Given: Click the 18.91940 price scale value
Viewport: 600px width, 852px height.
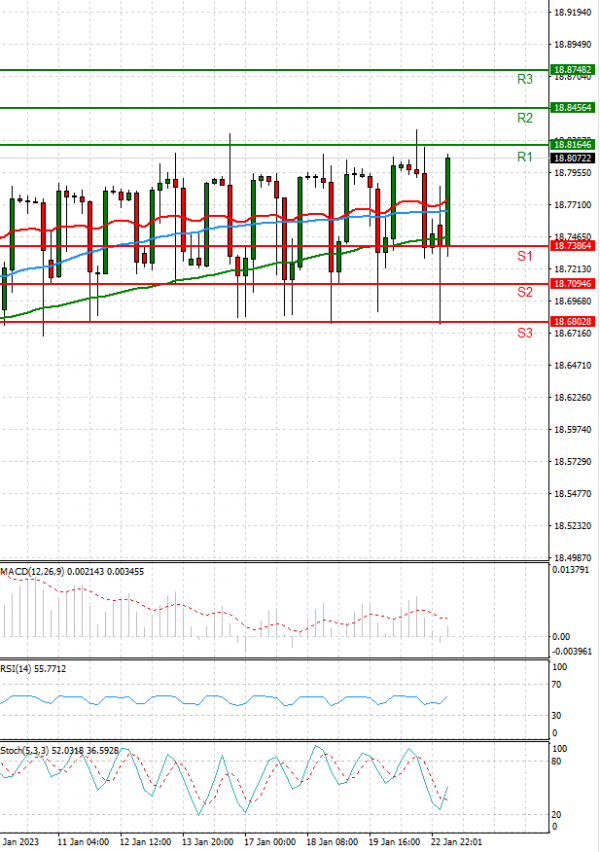Looking at the screenshot, I should click(572, 12).
